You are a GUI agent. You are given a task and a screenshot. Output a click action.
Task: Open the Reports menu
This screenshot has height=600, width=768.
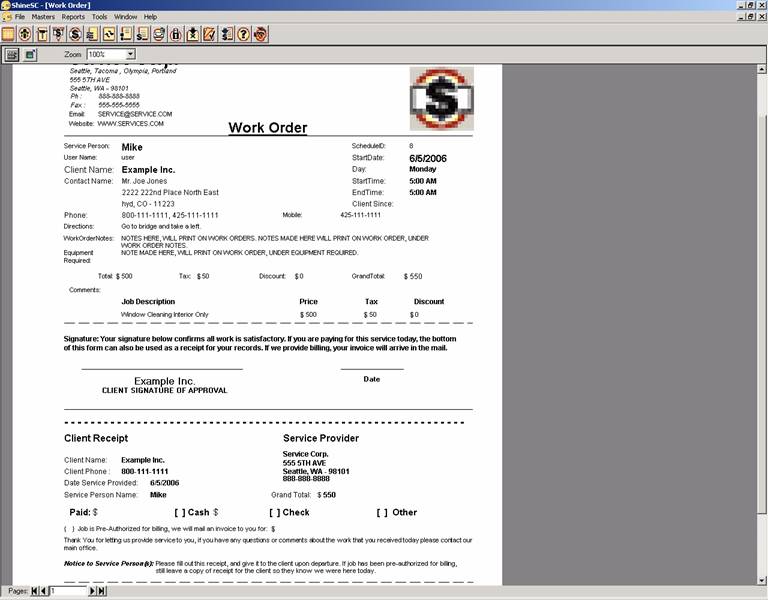point(73,17)
